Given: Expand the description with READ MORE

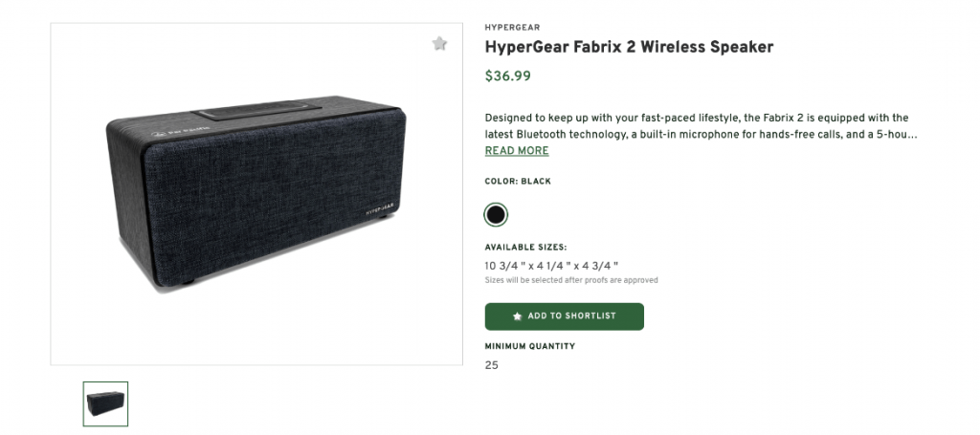Looking at the screenshot, I should click(517, 151).
